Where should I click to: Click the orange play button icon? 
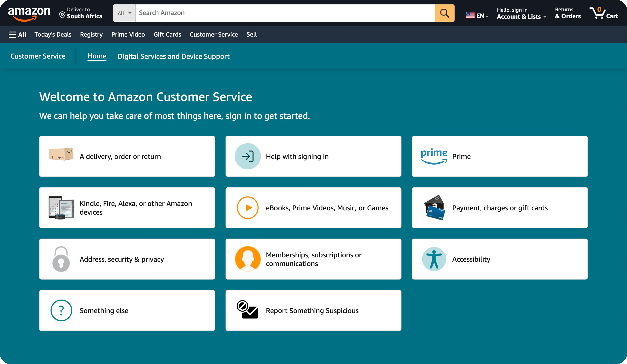(248, 208)
